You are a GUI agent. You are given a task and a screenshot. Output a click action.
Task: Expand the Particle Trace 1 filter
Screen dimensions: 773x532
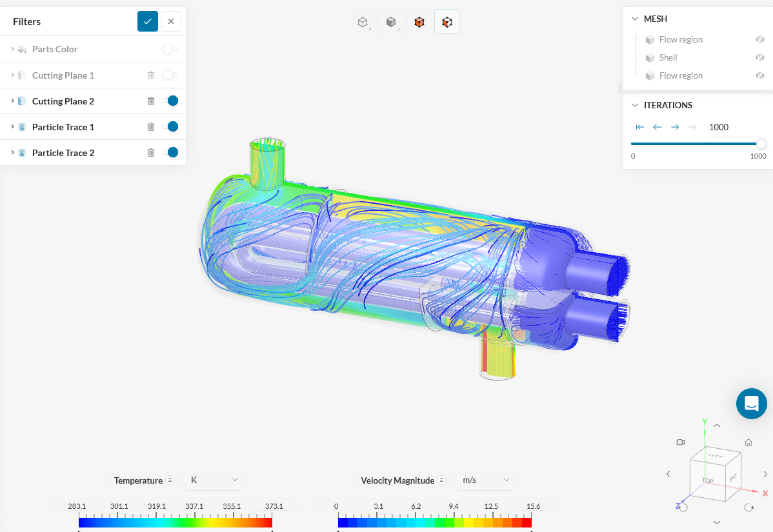[x=12, y=127]
